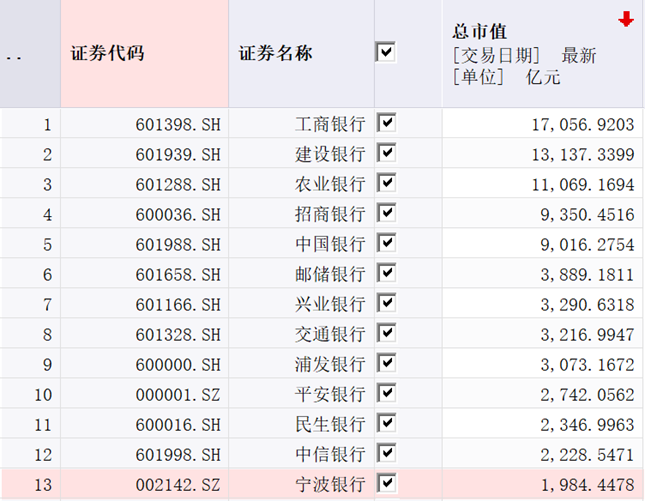Select market value 1,984.4478
Image resolution: width=645 pixels, height=501 pixels.
[542, 485]
